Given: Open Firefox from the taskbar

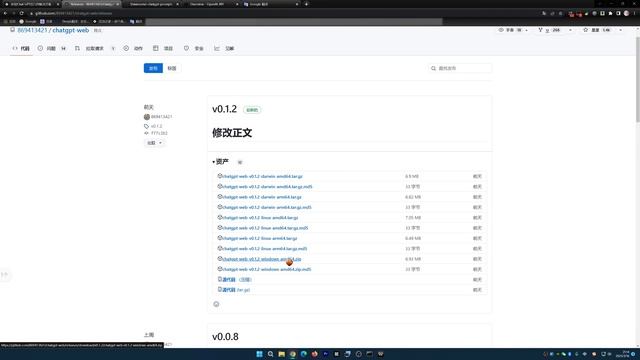Looking at the screenshot, I should 314,354.
